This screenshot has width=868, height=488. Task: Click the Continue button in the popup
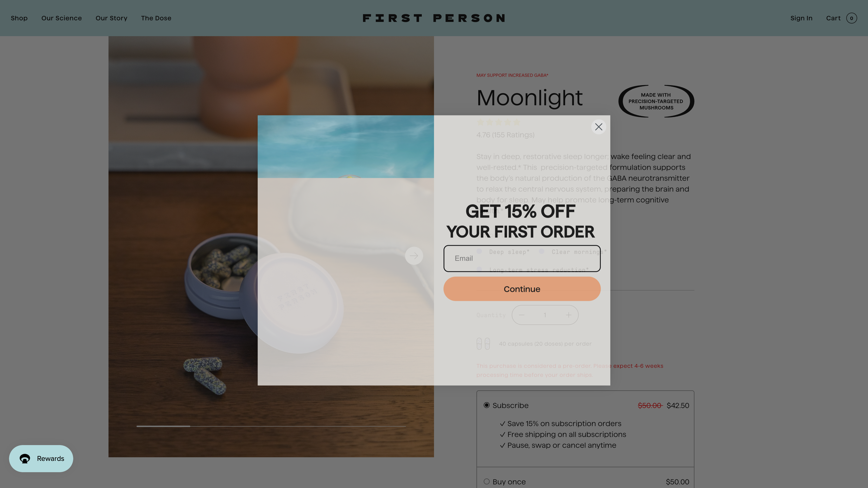(522, 289)
